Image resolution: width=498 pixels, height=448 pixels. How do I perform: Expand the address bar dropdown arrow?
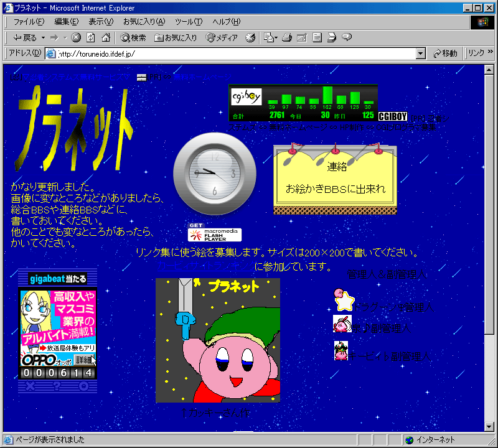421,54
